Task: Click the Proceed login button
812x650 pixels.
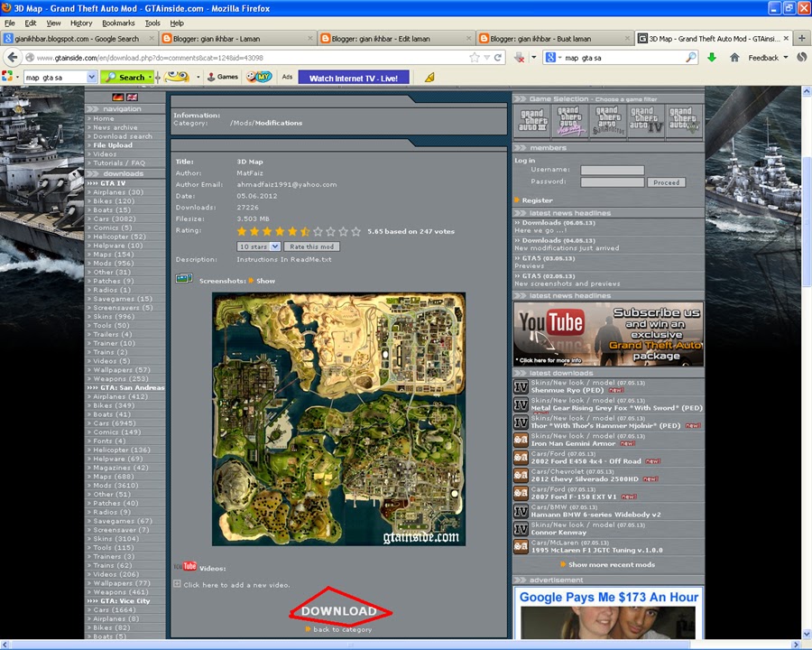Action: point(666,182)
